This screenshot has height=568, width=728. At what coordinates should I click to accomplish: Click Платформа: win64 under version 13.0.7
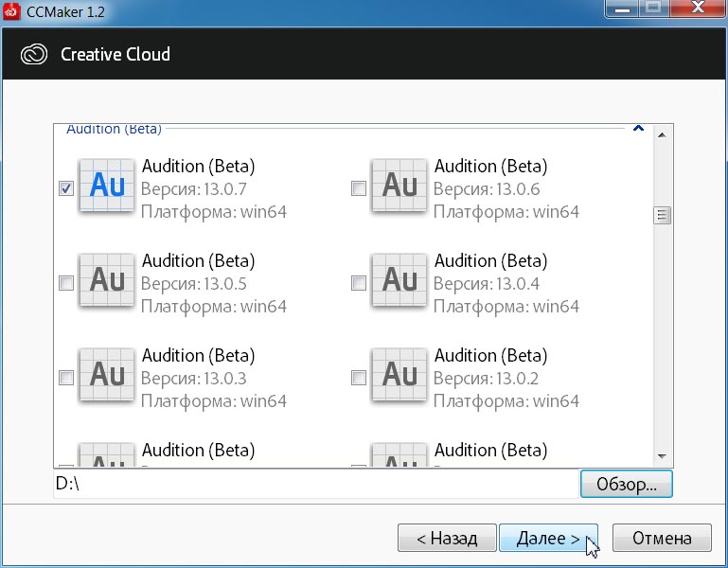(x=214, y=212)
